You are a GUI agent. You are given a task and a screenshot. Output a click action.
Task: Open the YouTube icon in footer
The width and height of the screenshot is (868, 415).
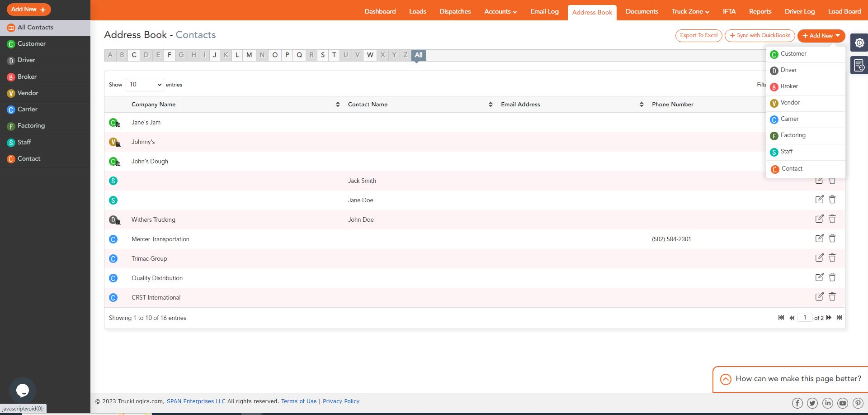pos(843,403)
